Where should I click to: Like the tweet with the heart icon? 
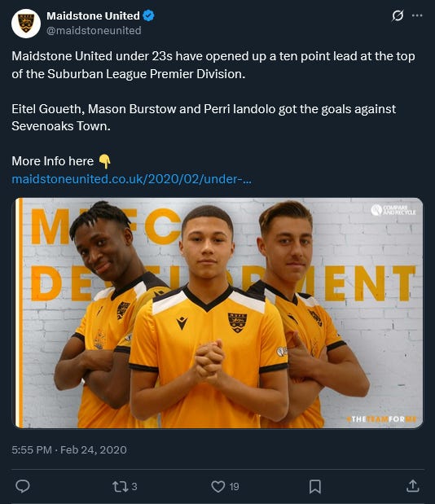pyautogui.click(x=218, y=486)
